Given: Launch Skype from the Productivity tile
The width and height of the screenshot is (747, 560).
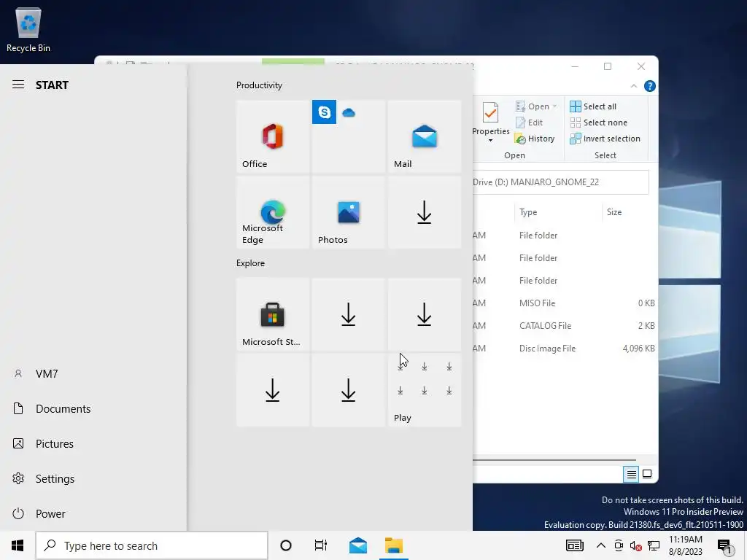Looking at the screenshot, I should [324, 112].
